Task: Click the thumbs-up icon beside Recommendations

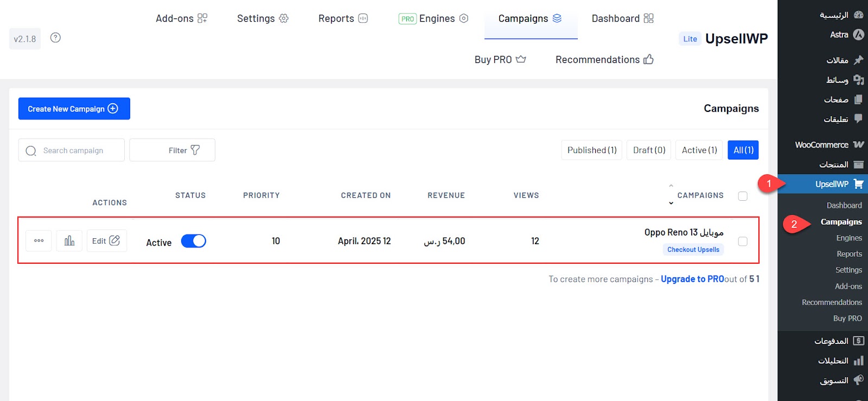Action: [648, 60]
